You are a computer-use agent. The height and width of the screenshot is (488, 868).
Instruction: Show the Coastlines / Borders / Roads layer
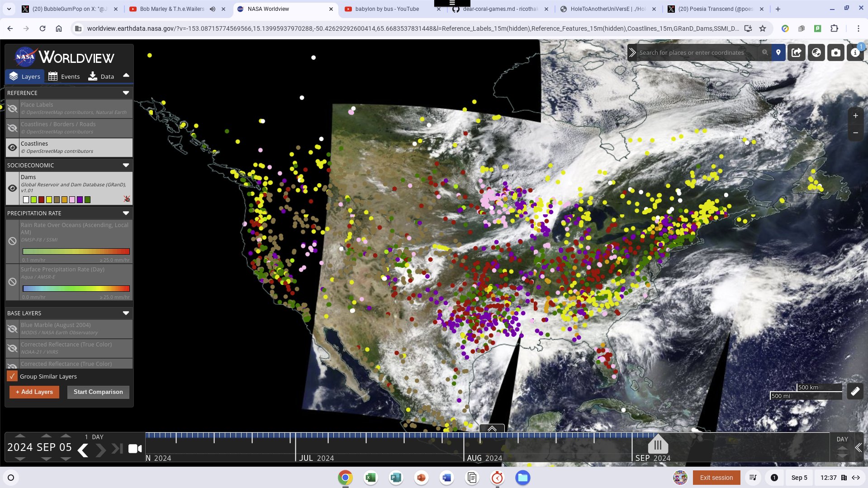click(12, 128)
